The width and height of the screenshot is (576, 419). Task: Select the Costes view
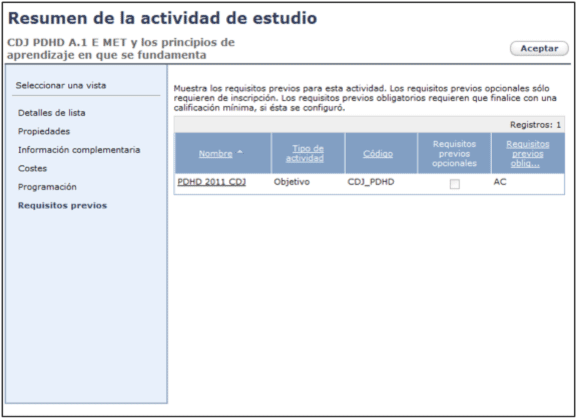click(x=32, y=169)
